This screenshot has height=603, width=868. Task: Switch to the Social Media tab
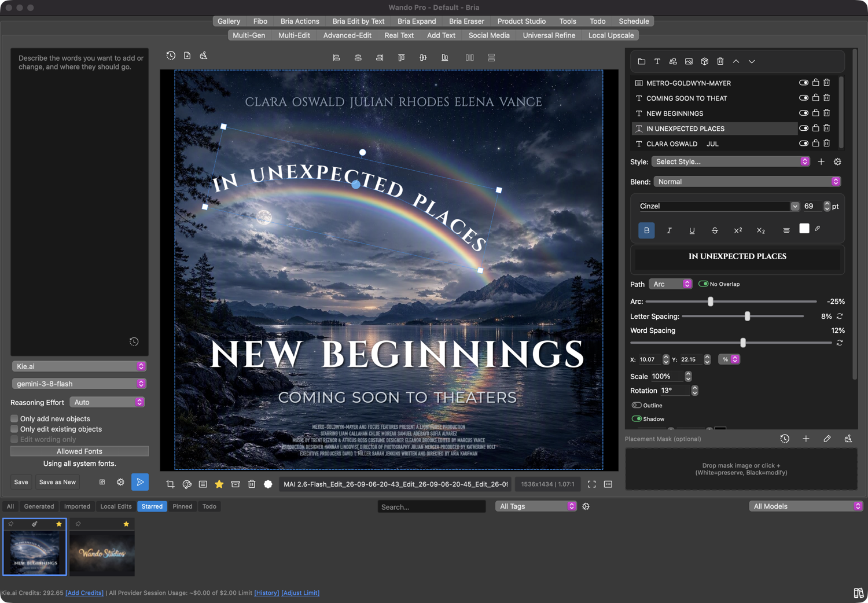[489, 35]
